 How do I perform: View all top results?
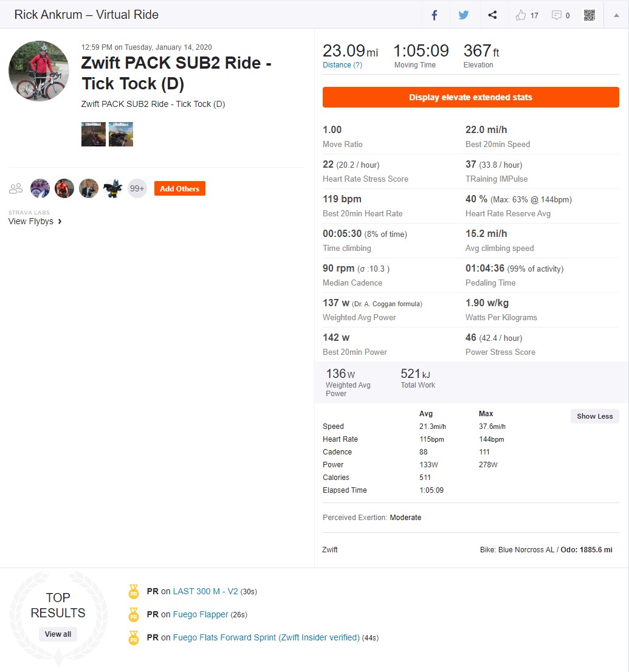(58, 634)
